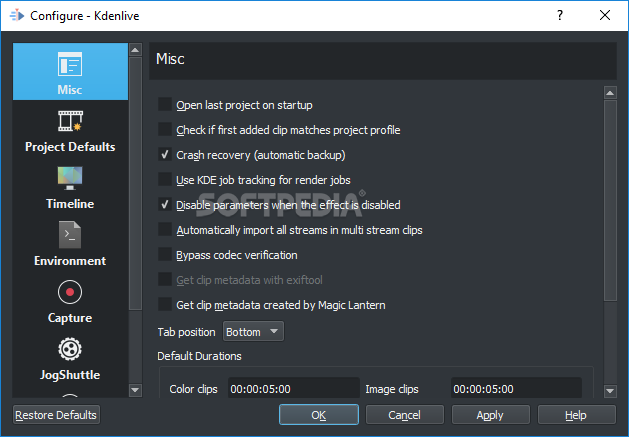This screenshot has height=437, width=629.
Task: Click Restore Defaults button
Action: 56,415
